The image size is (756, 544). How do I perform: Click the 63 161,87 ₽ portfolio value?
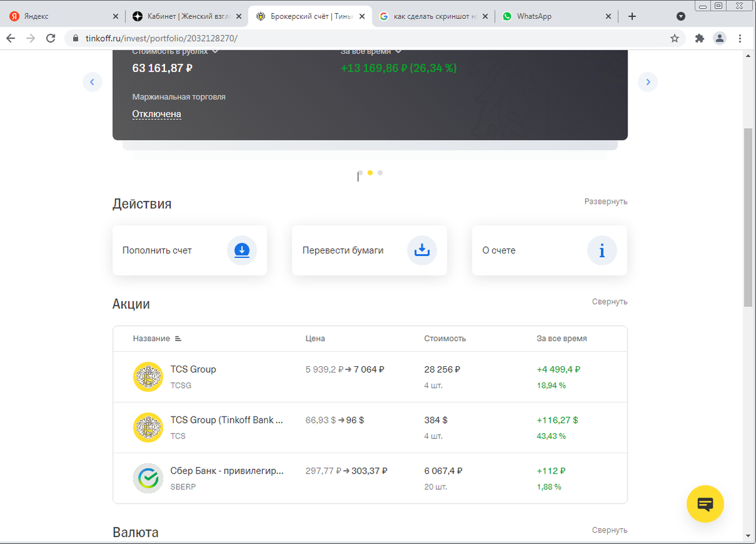pyautogui.click(x=163, y=67)
